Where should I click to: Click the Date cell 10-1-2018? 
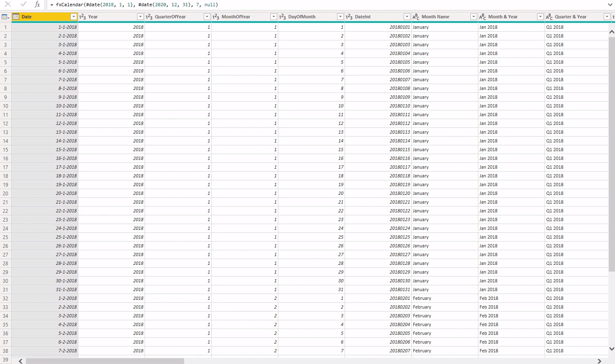[45, 106]
